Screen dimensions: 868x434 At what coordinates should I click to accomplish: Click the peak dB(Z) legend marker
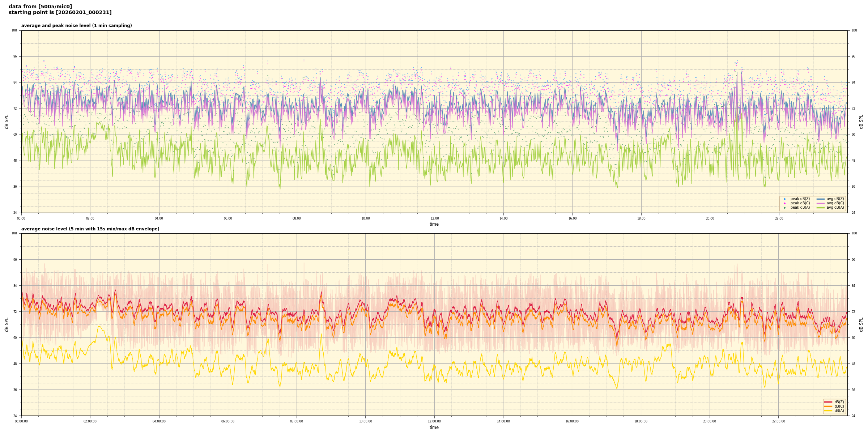point(784,199)
